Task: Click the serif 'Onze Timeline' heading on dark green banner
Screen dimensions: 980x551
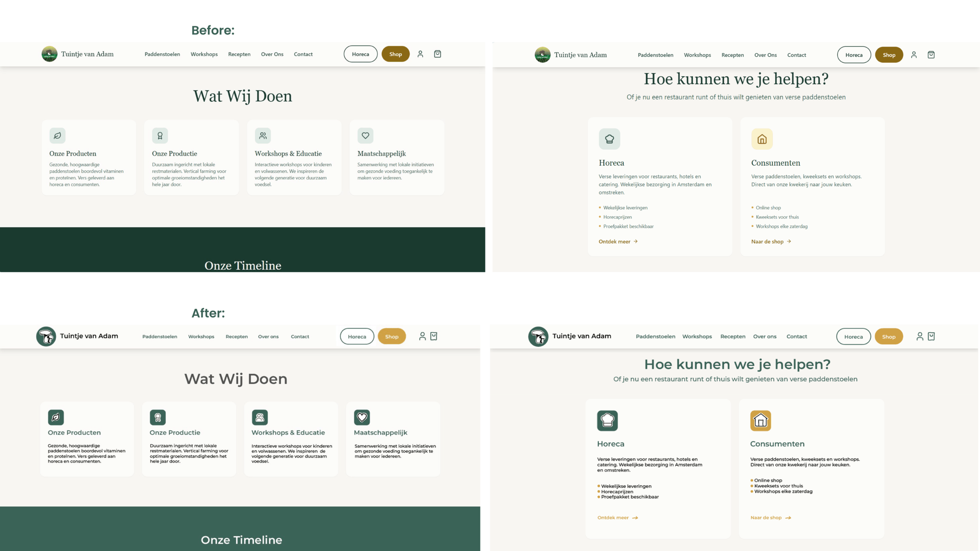Action: 243,266
